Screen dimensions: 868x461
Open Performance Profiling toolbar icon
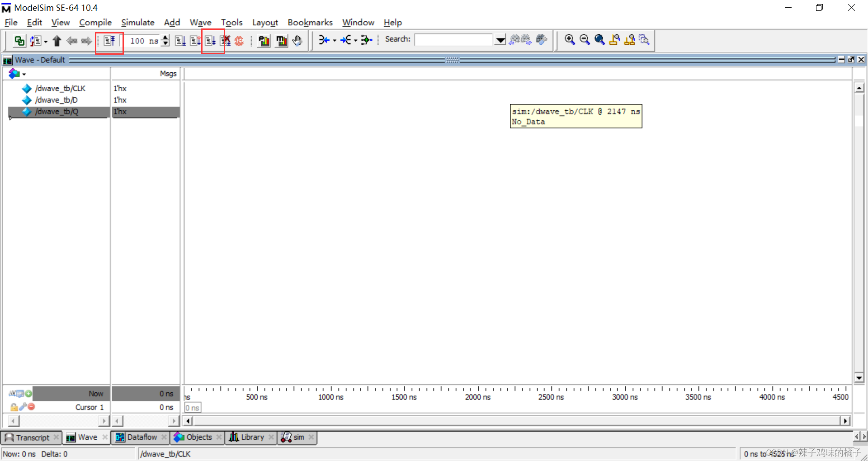(x=264, y=41)
